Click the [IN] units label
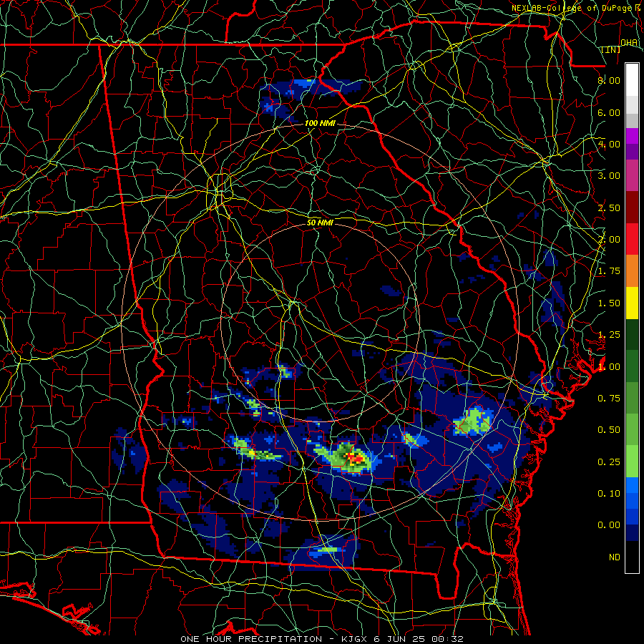This screenshot has width=644, height=644. [611, 49]
